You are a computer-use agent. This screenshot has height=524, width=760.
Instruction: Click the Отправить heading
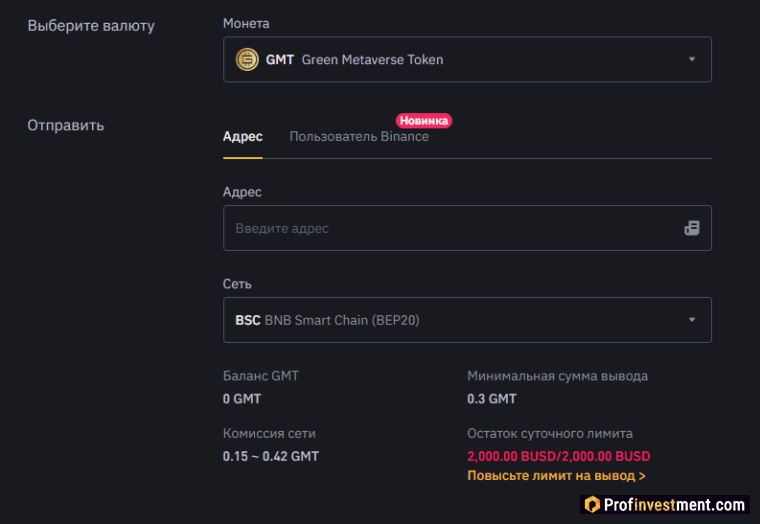coord(66,126)
